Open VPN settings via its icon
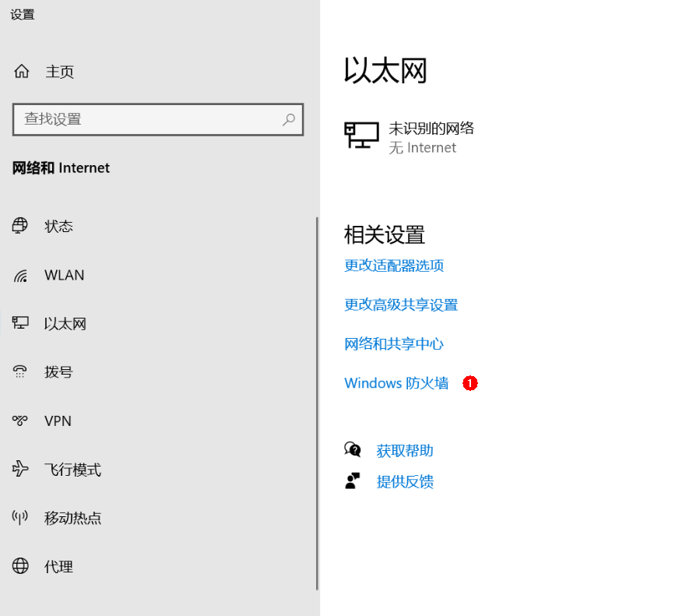This screenshot has width=675, height=616. coord(20,421)
